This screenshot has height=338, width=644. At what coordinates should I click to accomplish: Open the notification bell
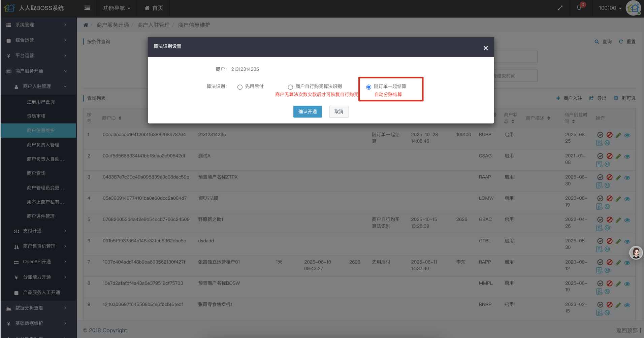(579, 8)
